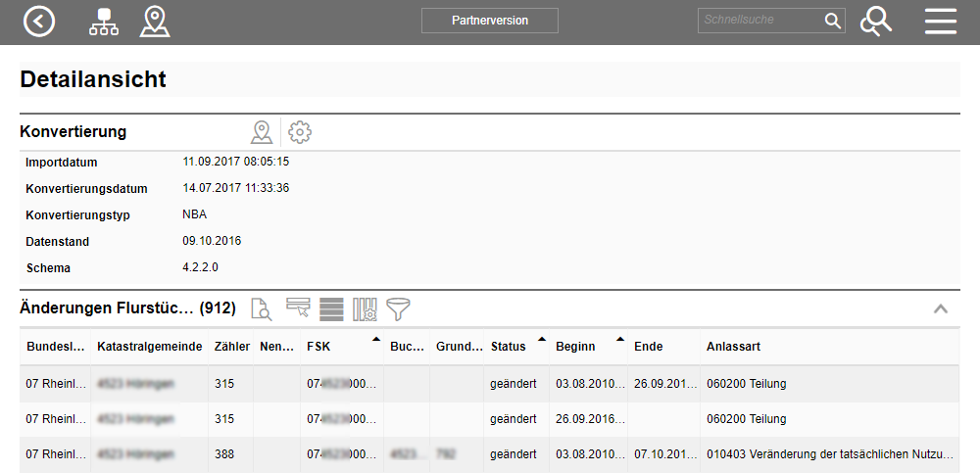Open the hamburger main menu
The width and height of the screenshot is (980, 473).
coord(940,22)
